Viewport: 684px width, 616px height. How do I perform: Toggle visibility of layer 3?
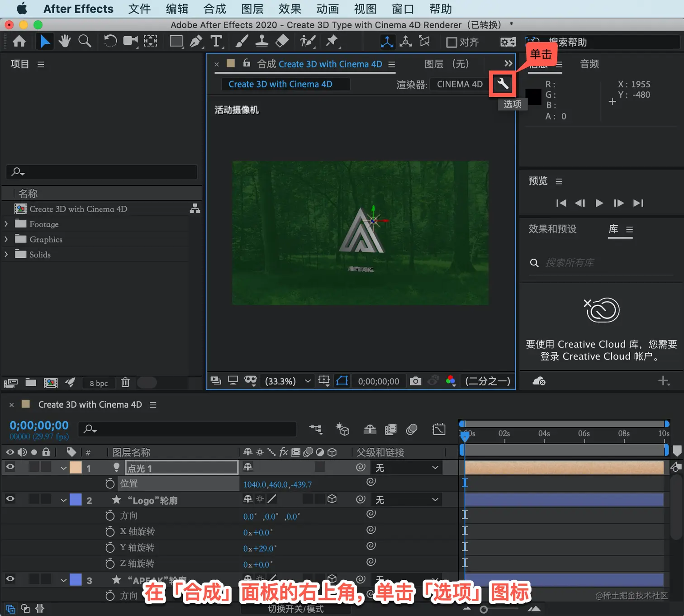[x=10, y=579]
